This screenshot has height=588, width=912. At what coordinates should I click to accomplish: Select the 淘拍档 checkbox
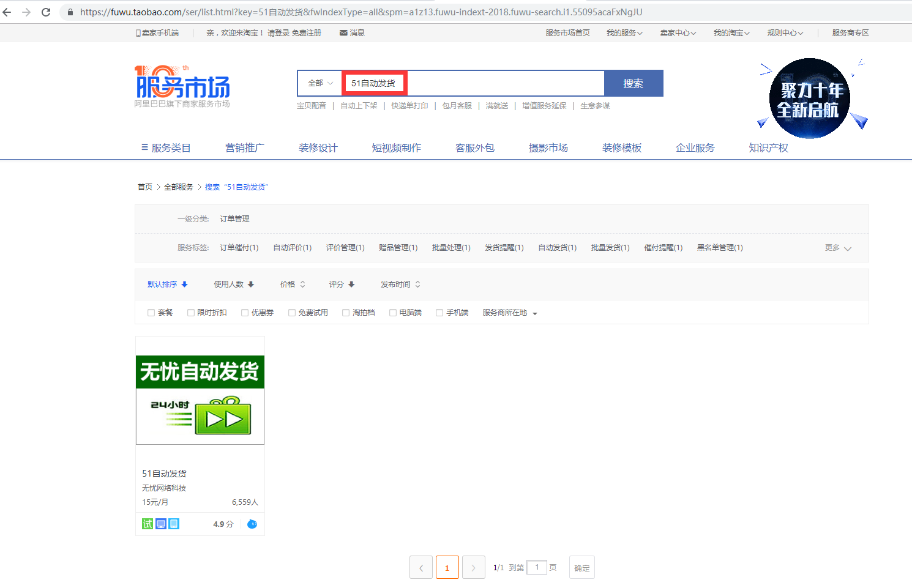346,313
